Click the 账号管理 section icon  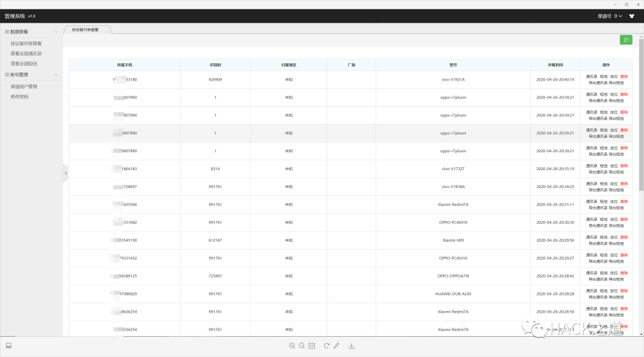7,75
